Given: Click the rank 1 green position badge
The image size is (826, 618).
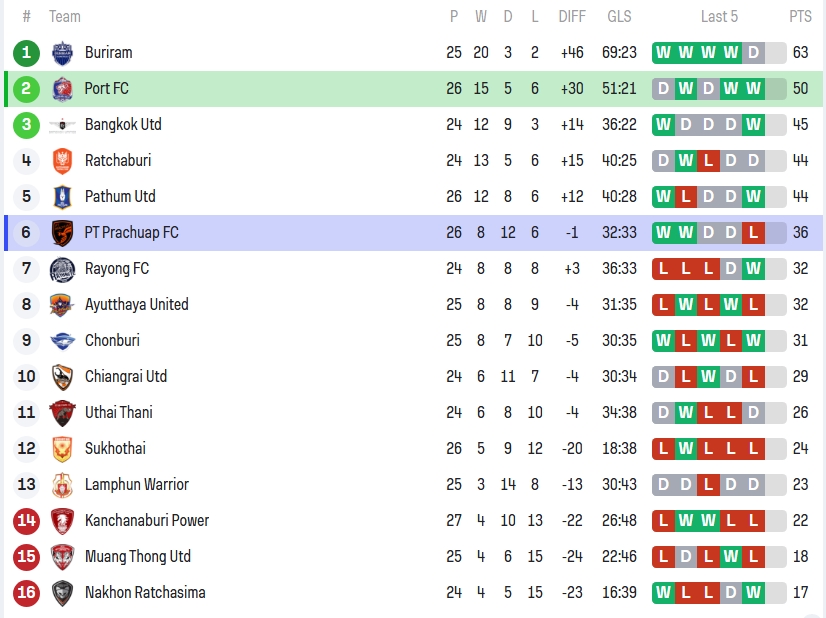Looking at the screenshot, I should click(27, 53).
